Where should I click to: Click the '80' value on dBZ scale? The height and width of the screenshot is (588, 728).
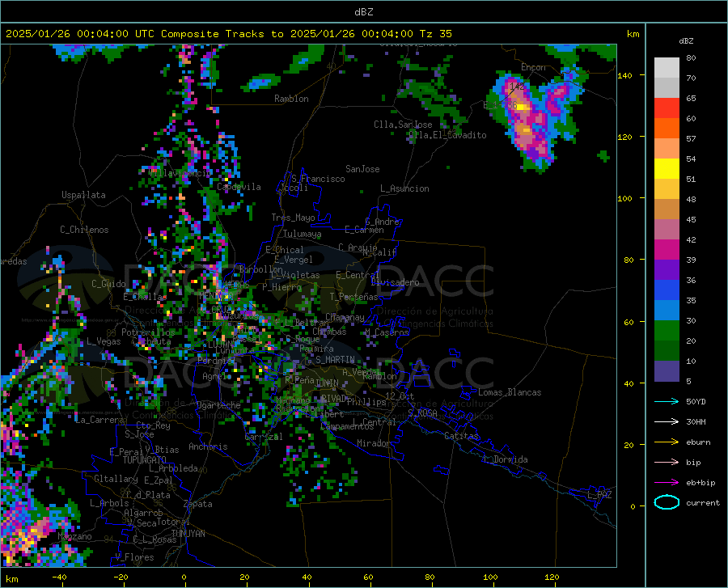[x=691, y=58]
